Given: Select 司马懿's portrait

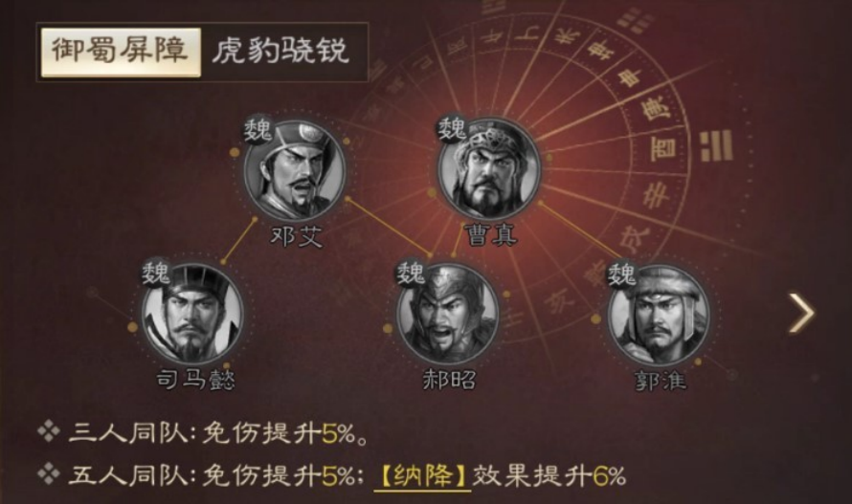Looking at the screenshot, I should pyautogui.click(x=192, y=314).
